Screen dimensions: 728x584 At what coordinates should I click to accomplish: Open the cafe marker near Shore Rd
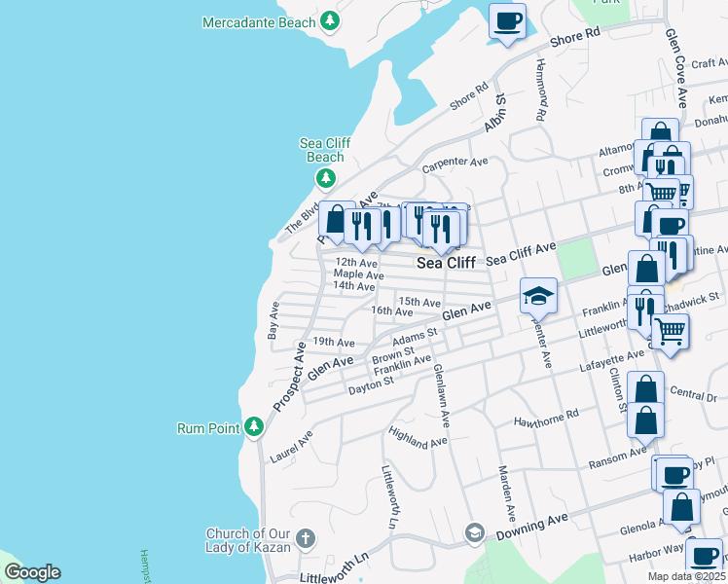tap(506, 22)
